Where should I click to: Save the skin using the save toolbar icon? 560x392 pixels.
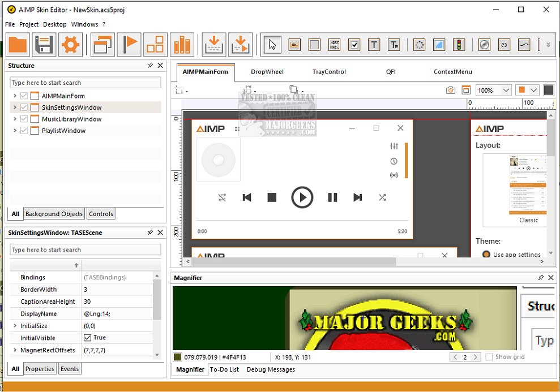click(x=44, y=45)
